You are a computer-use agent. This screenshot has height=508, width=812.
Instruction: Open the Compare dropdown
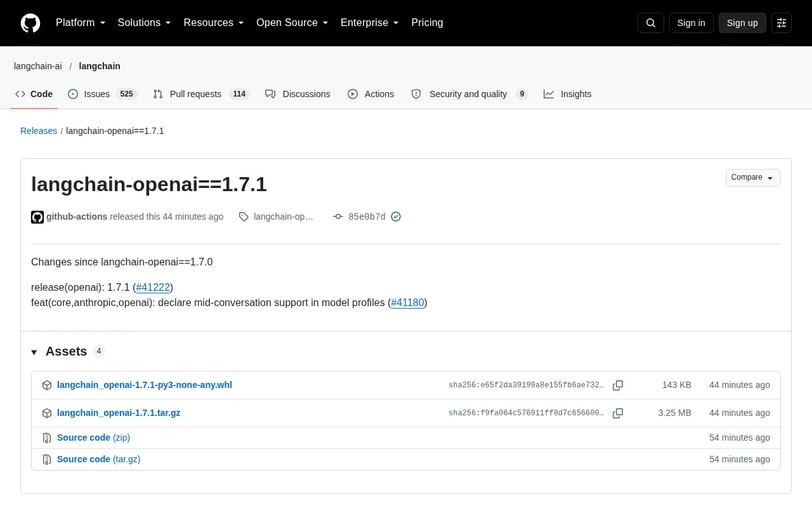(x=753, y=178)
